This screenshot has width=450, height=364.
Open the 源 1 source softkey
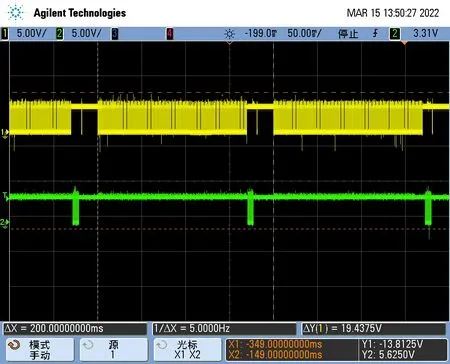pyautogui.click(x=114, y=350)
